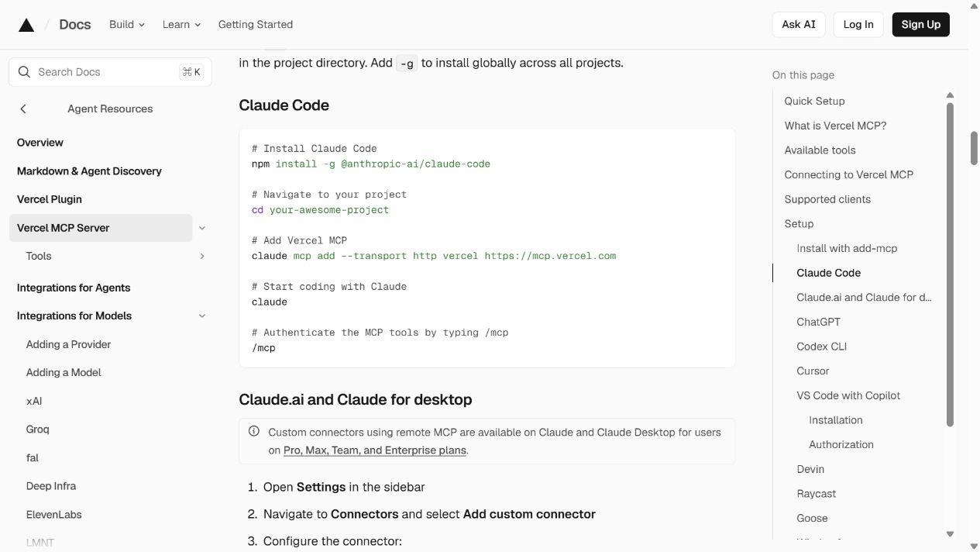Open the Getting Started page
Image resolution: width=980 pixels, height=552 pixels.
[256, 25]
